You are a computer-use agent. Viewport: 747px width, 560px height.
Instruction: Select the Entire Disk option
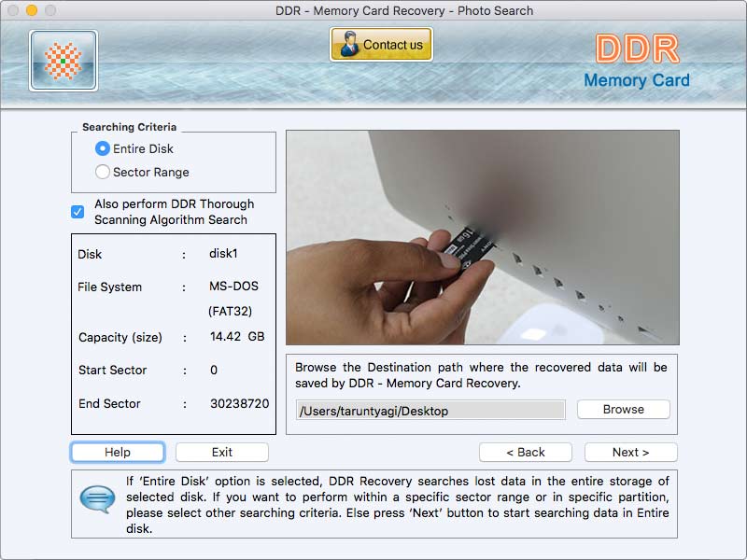point(102,147)
